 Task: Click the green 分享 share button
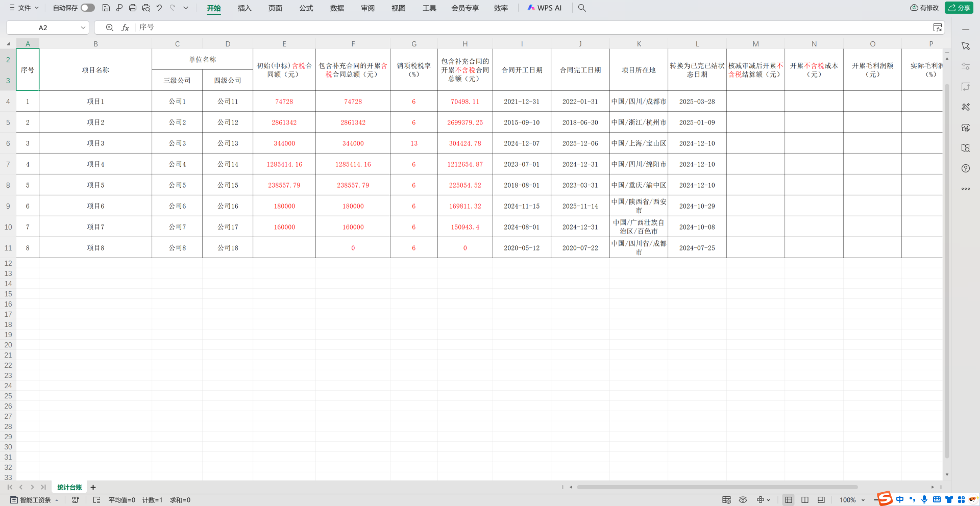coord(959,8)
